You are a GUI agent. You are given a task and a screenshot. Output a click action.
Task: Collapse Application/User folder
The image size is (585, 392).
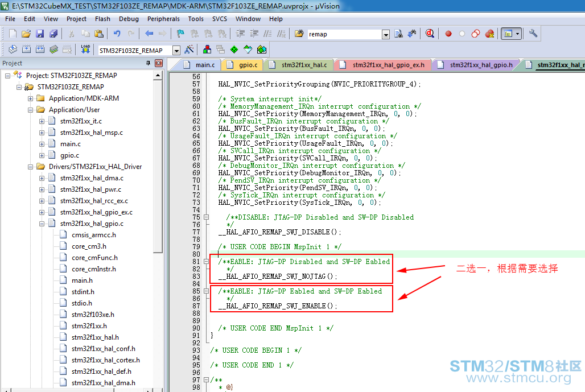30,110
